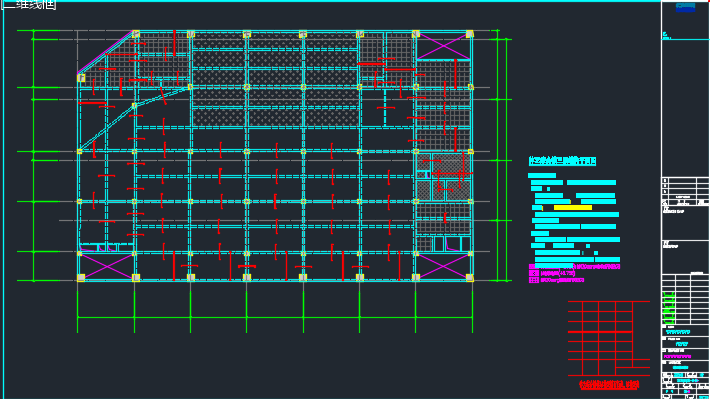The height and width of the screenshot is (399, 710).
Task: Select the yellow column at the plan's bottom-right corner
Action: 470,278
